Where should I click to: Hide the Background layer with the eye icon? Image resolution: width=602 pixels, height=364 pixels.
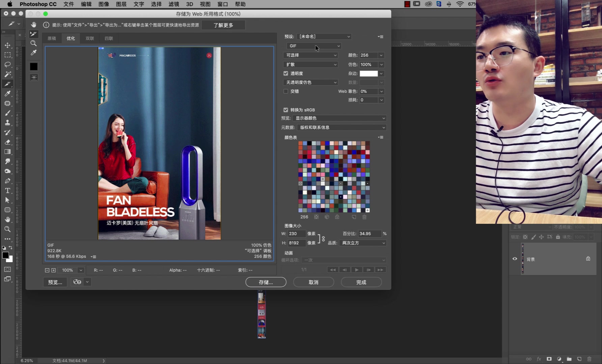coord(515,259)
